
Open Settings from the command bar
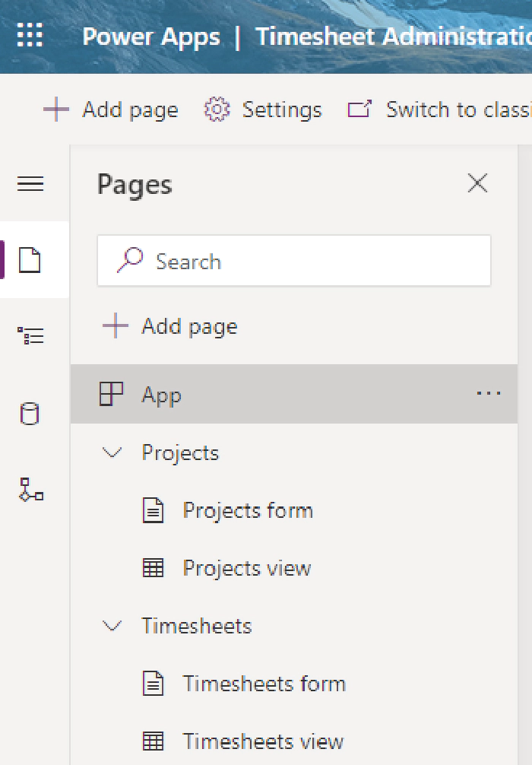(x=263, y=110)
